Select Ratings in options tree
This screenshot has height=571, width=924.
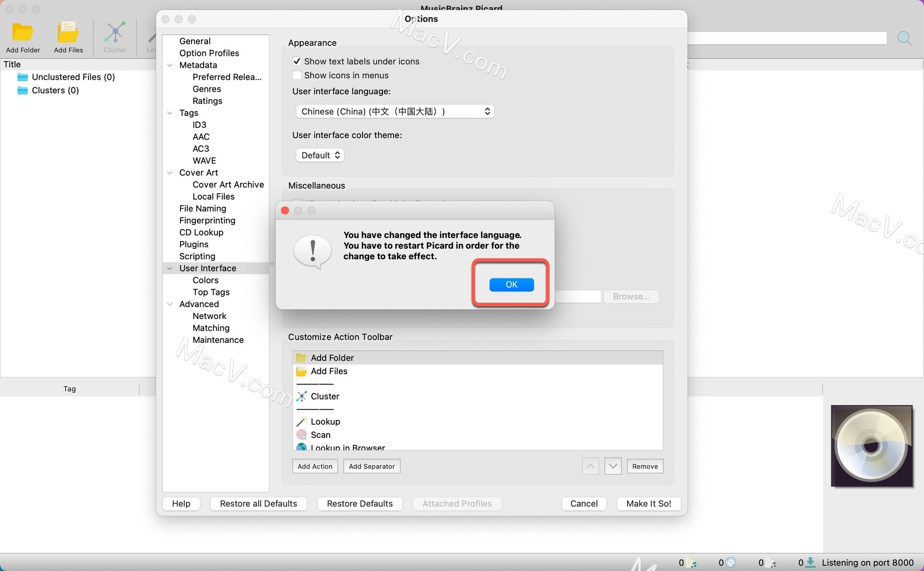coord(207,101)
